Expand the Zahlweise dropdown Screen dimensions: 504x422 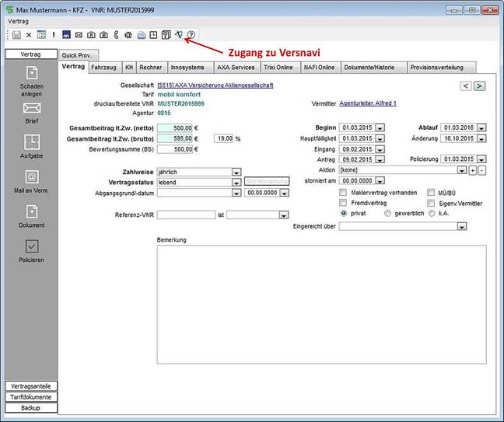(235, 173)
